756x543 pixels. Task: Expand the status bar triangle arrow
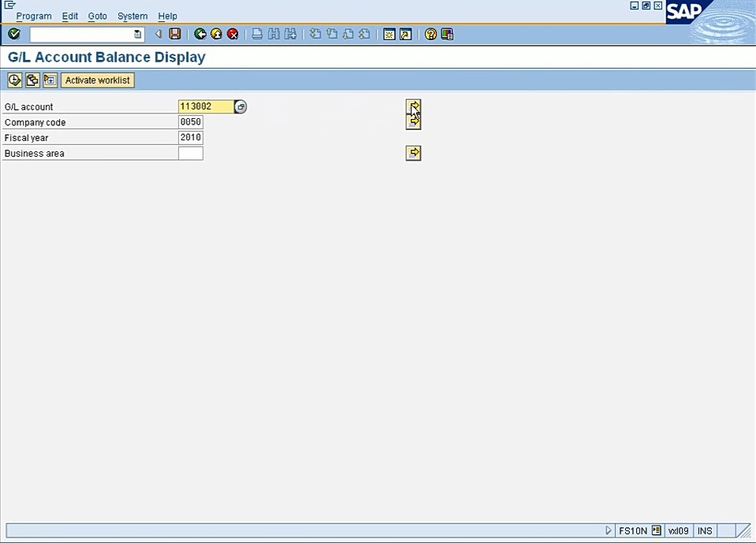click(608, 530)
